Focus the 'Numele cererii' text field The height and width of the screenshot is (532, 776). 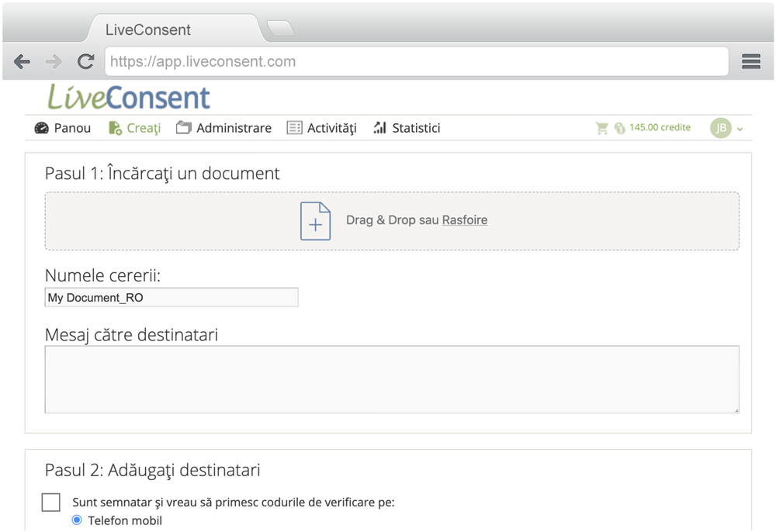click(x=171, y=298)
